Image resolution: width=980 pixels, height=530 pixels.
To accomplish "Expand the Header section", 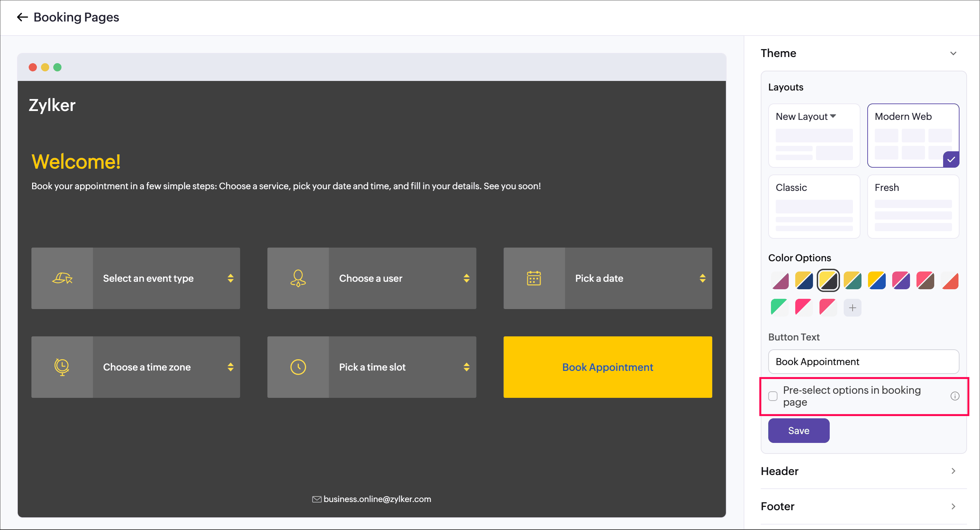I will (x=863, y=471).
